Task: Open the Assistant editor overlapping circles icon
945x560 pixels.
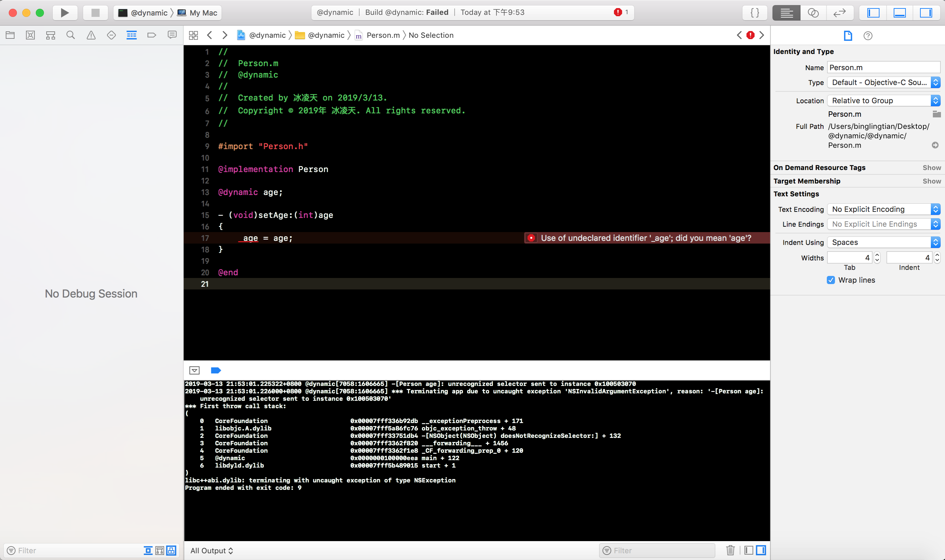Action: pyautogui.click(x=812, y=12)
